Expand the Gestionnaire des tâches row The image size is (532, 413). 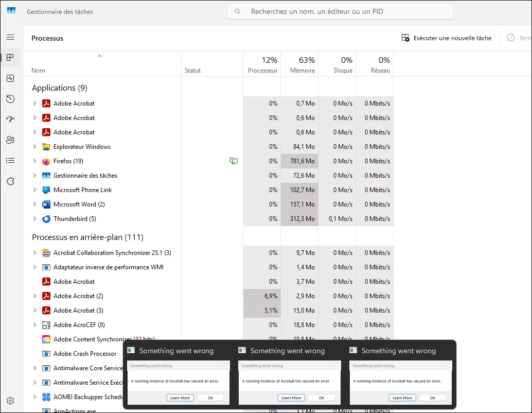[x=34, y=176]
